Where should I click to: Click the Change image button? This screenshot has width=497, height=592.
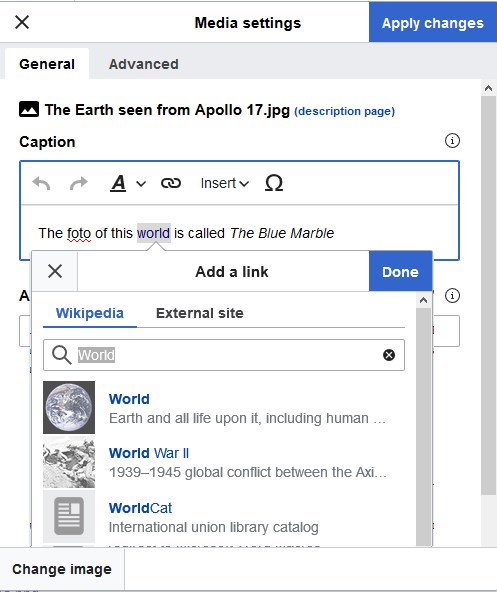tap(62, 569)
